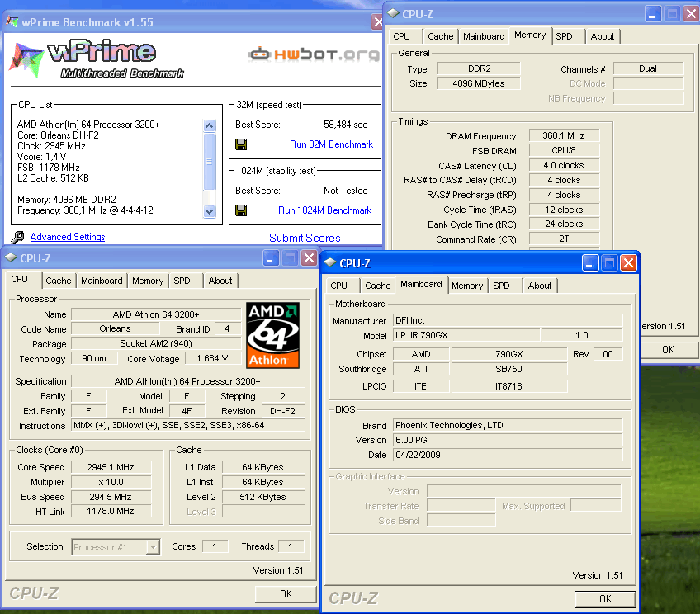Click the DRAM Frequency value 368.1 MHz
The height and width of the screenshot is (614, 700).
(564, 135)
